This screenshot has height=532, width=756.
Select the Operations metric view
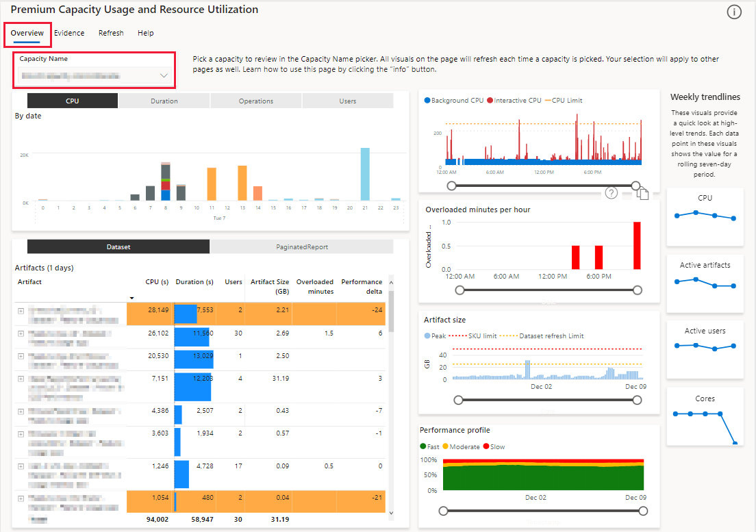(x=255, y=100)
